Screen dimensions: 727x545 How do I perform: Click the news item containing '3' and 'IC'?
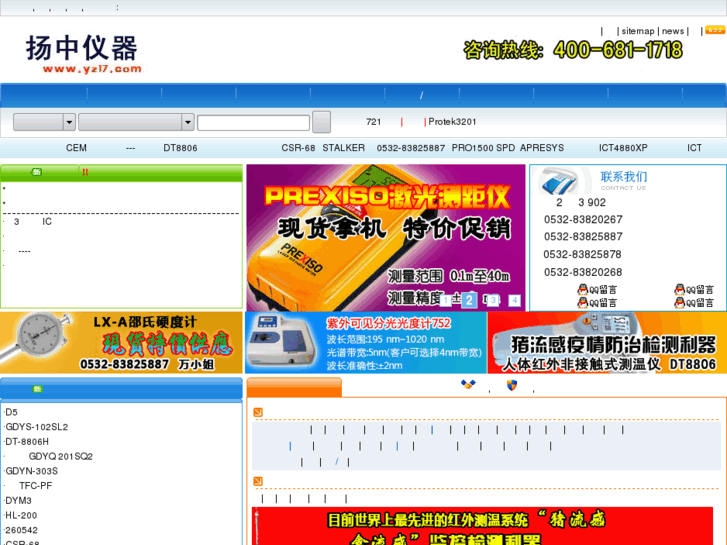(x=32, y=222)
